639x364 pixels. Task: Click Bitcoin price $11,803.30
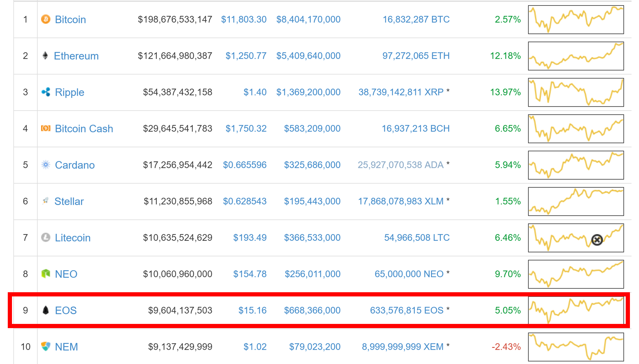pos(244,19)
